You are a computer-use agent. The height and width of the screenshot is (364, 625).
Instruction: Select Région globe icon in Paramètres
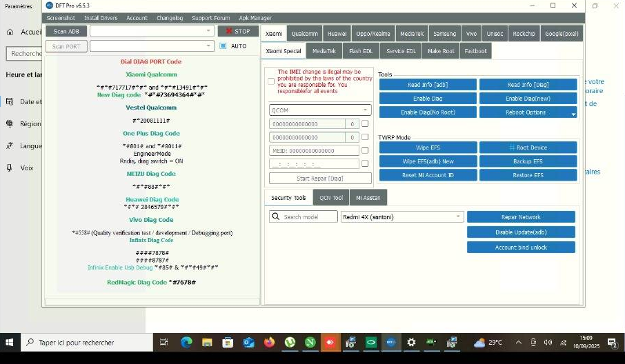click(x=10, y=124)
